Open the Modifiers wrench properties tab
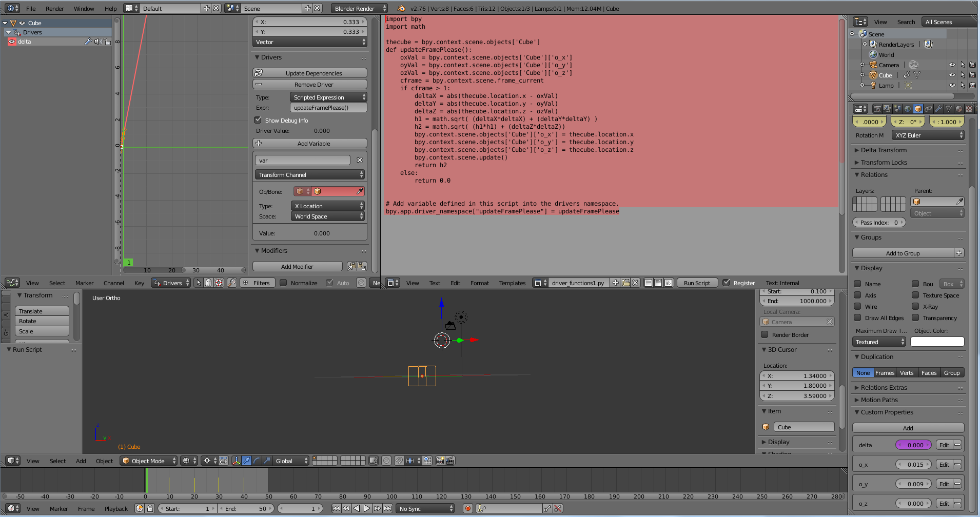The height and width of the screenshot is (517, 980). (x=938, y=109)
